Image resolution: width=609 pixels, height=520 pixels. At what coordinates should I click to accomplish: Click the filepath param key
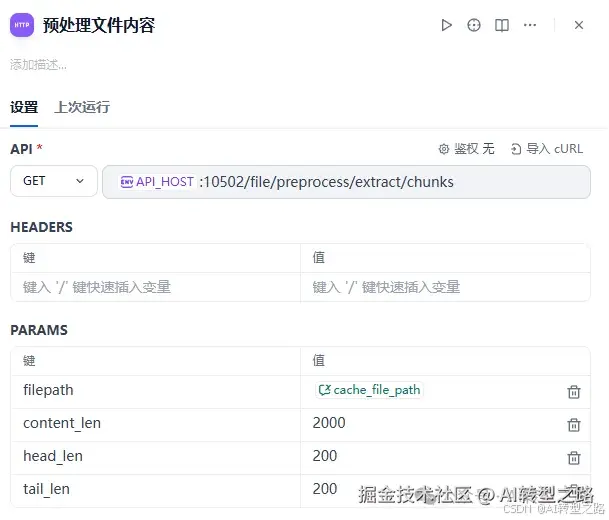click(48, 390)
